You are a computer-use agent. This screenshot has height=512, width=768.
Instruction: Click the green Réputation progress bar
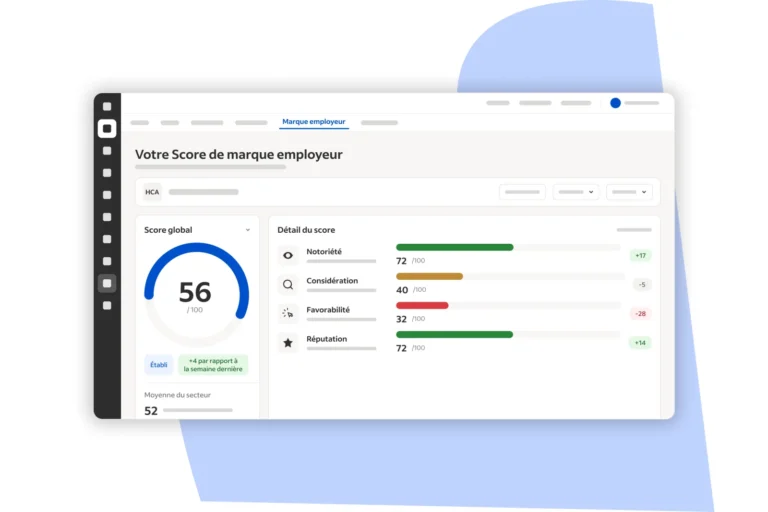click(x=455, y=335)
